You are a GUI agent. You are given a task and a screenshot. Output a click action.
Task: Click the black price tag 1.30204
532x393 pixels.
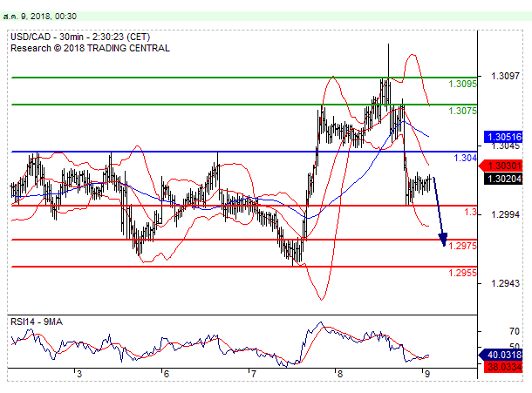click(503, 179)
